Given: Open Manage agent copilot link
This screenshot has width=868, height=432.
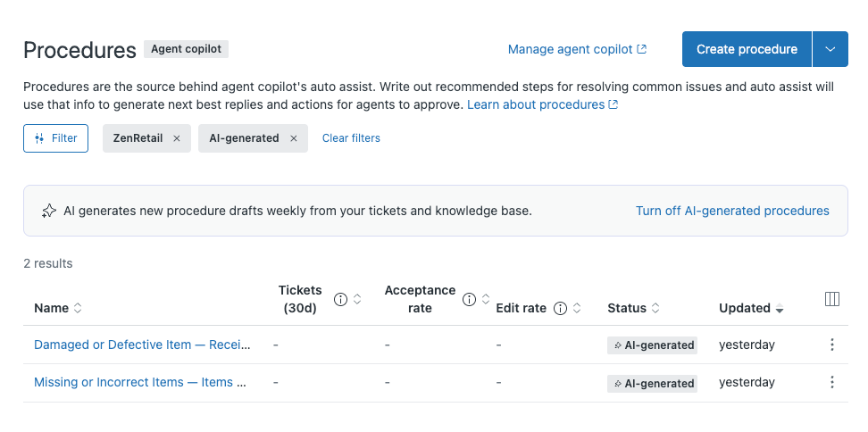Looking at the screenshot, I should [577, 49].
